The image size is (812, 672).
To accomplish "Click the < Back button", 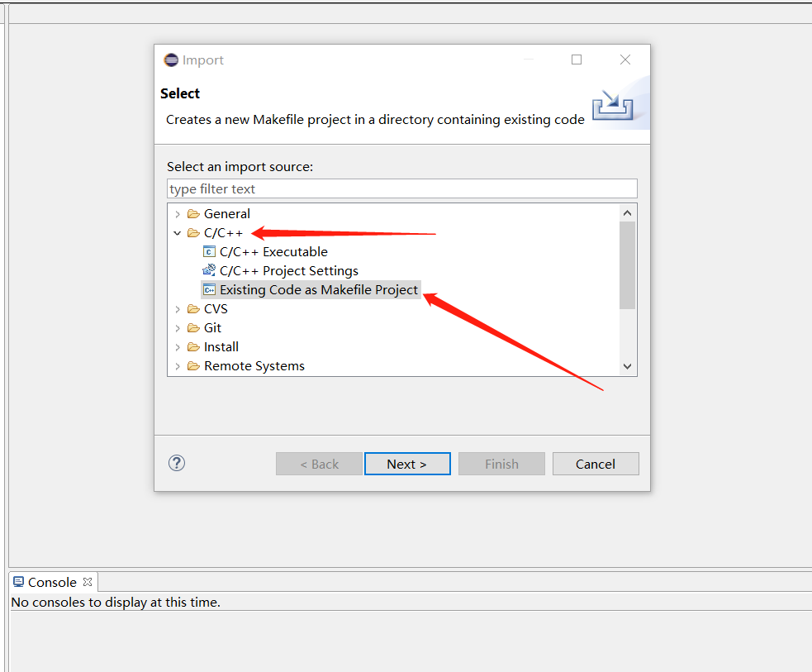I will point(319,464).
